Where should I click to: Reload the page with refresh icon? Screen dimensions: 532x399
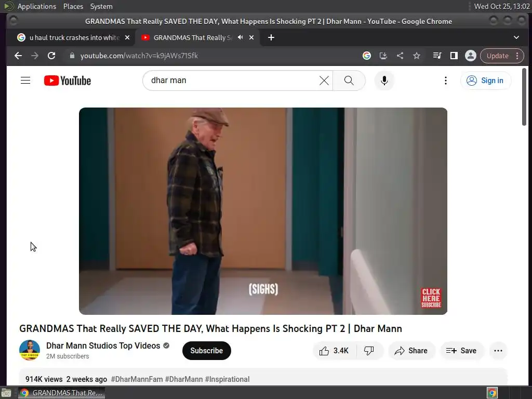[x=51, y=56]
